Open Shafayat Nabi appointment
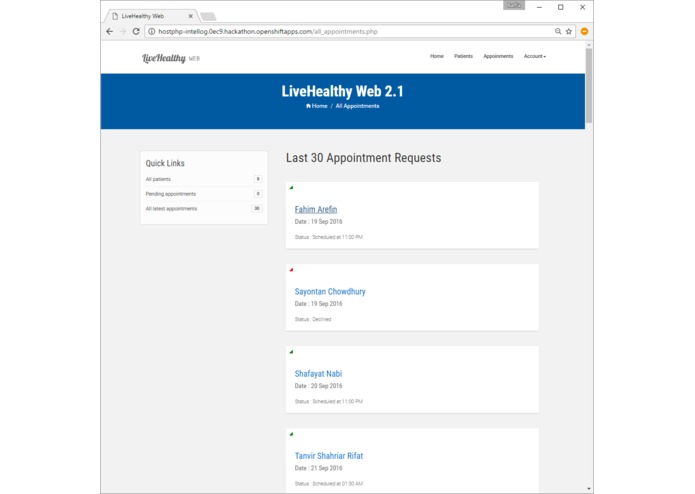Image resolution: width=695 pixels, height=494 pixels. [x=318, y=373]
